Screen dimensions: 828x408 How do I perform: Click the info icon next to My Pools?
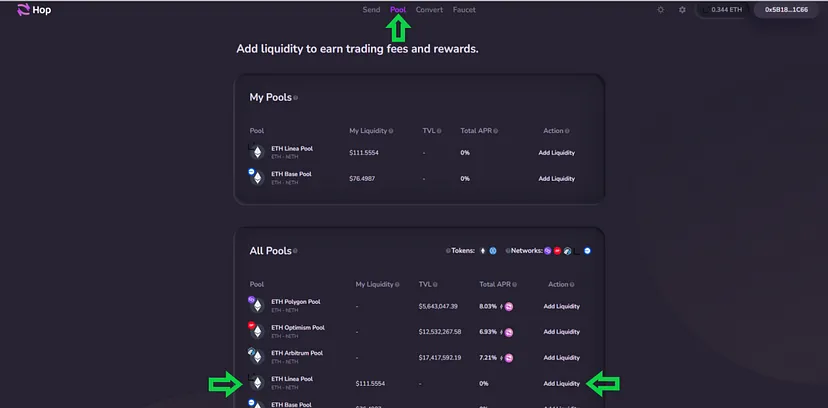click(x=296, y=98)
